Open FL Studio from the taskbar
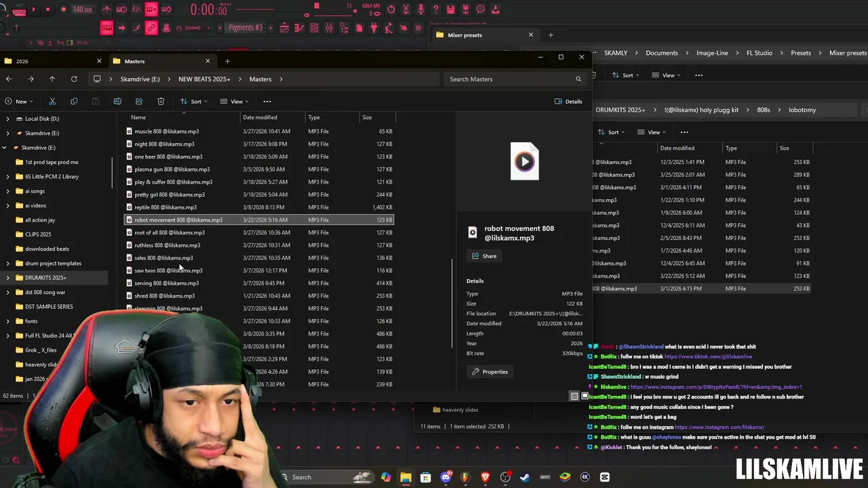Screen dimensions: 868x488 click(465, 477)
